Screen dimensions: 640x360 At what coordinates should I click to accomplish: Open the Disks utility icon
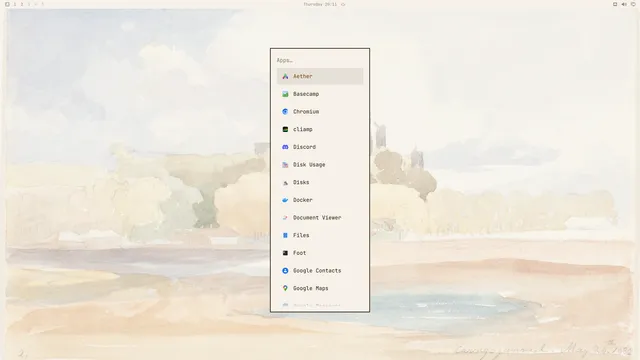pyautogui.click(x=285, y=182)
